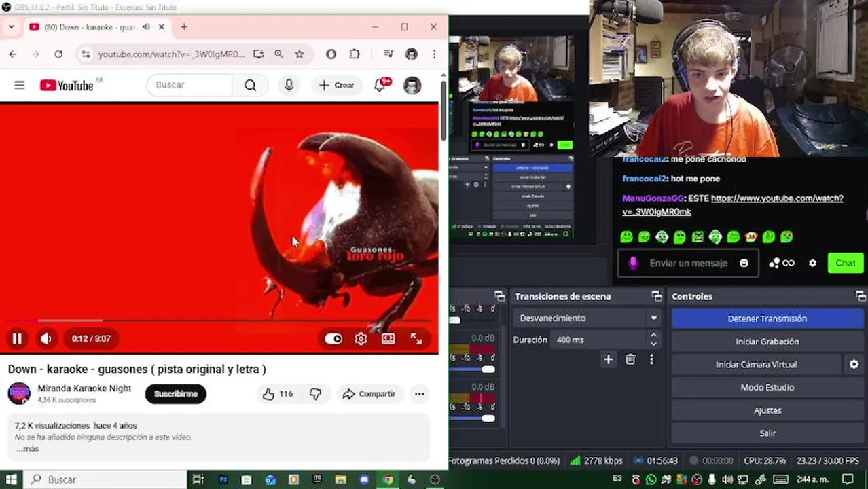This screenshot has height=489, width=868.
Task: Click Salir to exit OBS
Action: pos(767,433)
